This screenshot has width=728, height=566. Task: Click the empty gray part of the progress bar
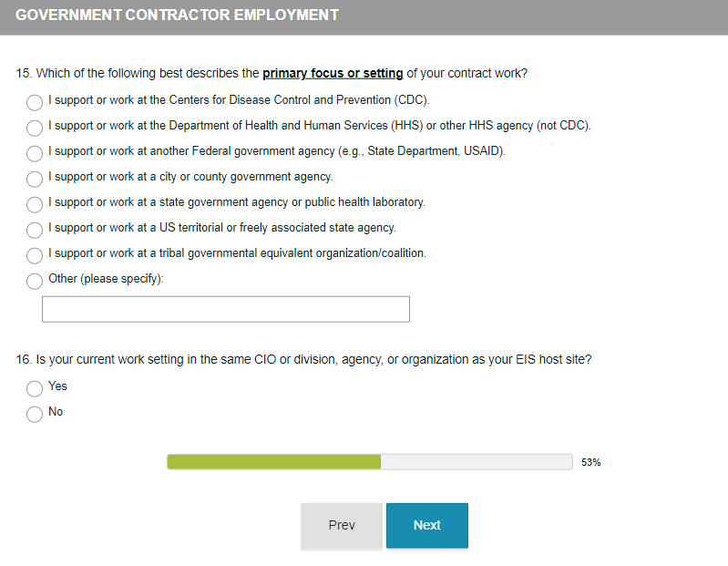[x=476, y=462]
